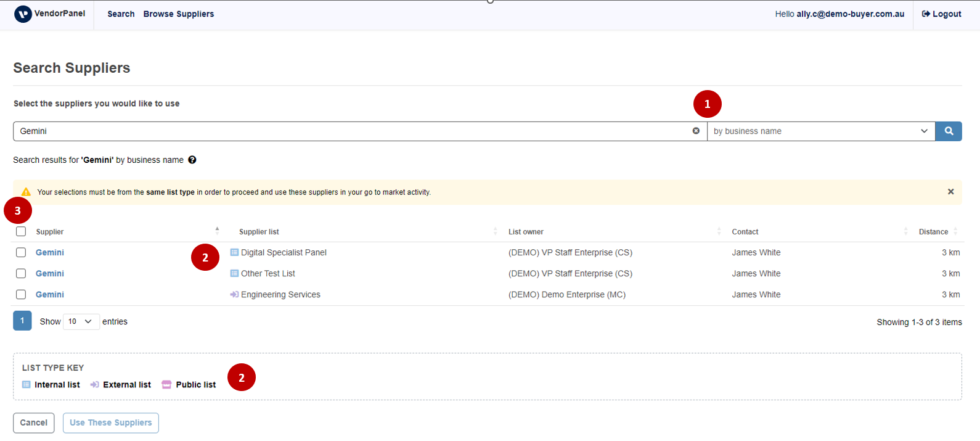Open the Show 10 entries dropdown
The height and width of the screenshot is (441, 980).
[x=81, y=321]
